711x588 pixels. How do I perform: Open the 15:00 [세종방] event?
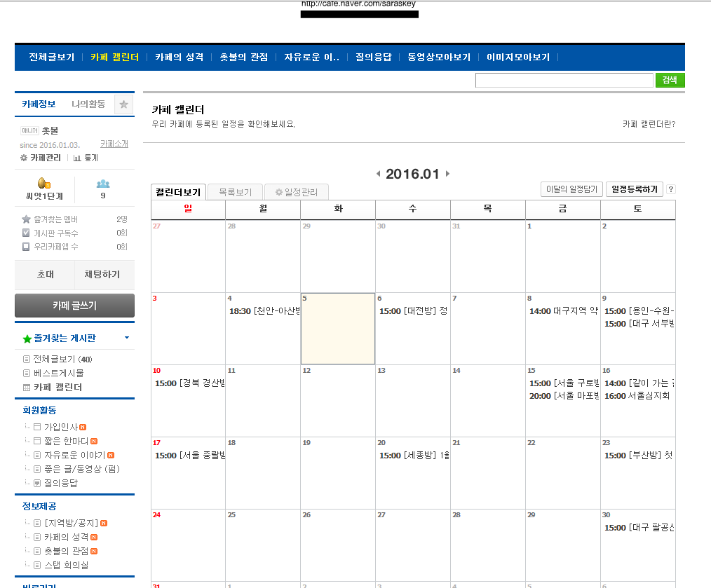414,456
